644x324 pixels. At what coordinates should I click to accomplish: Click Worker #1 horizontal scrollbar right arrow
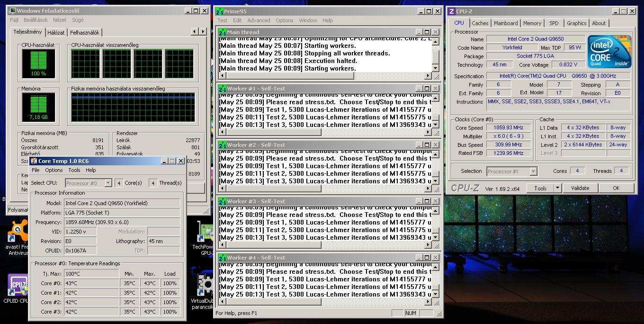(429, 132)
